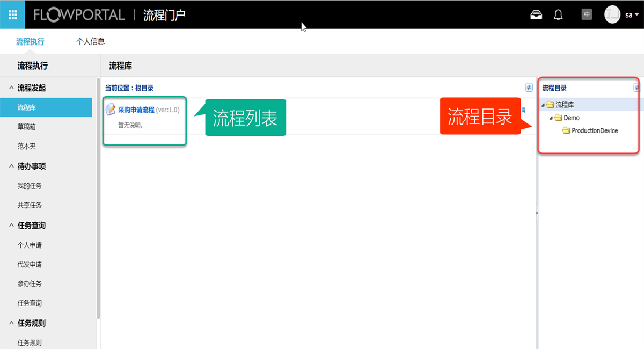The width and height of the screenshot is (644, 349).
Task: Click the 流程库 page title heading
Action: (121, 66)
